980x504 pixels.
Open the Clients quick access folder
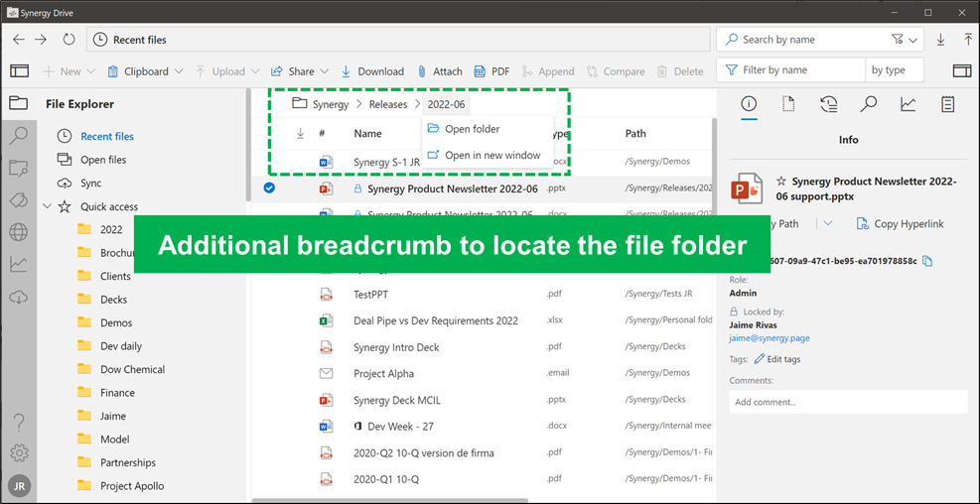[115, 276]
